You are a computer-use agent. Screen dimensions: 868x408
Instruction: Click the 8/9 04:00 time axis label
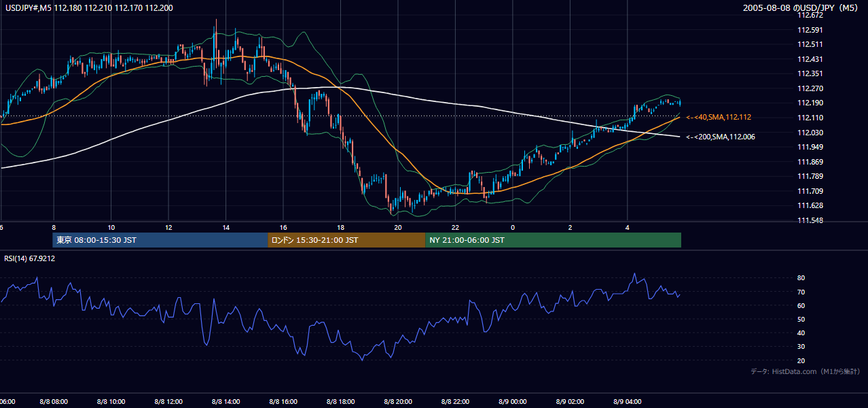[x=628, y=402]
